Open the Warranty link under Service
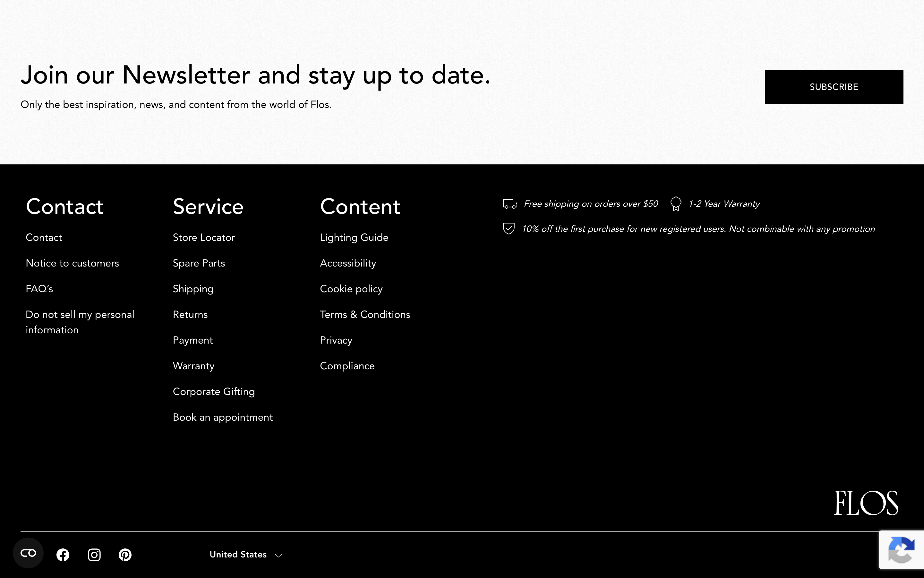The height and width of the screenshot is (578, 924). pyautogui.click(x=193, y=366)
